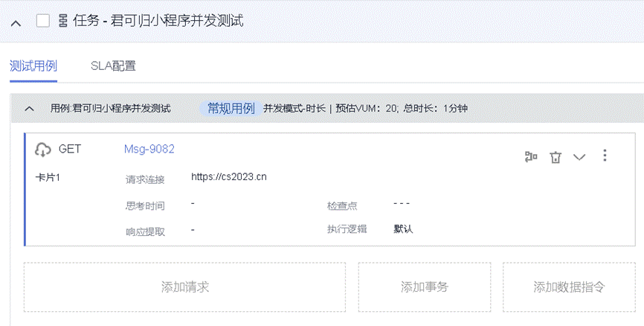
Task: Click the 检查点 label
Action: coord(342,205)
